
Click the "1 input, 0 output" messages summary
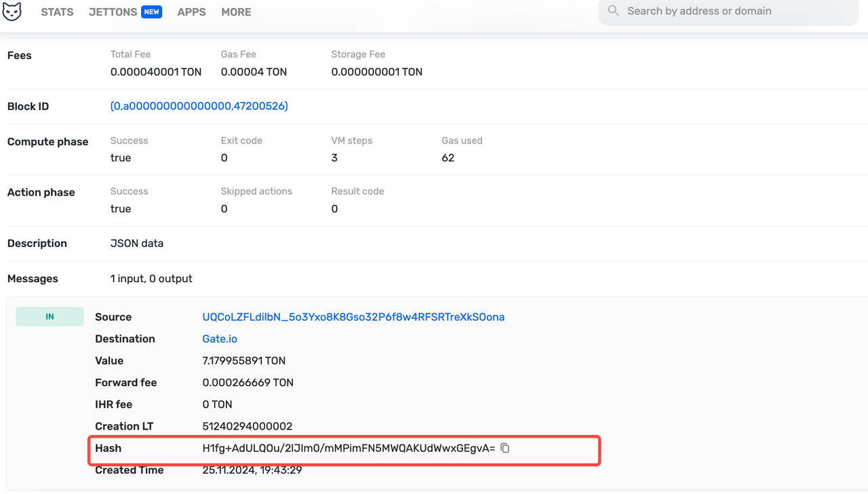pos(151,278)
